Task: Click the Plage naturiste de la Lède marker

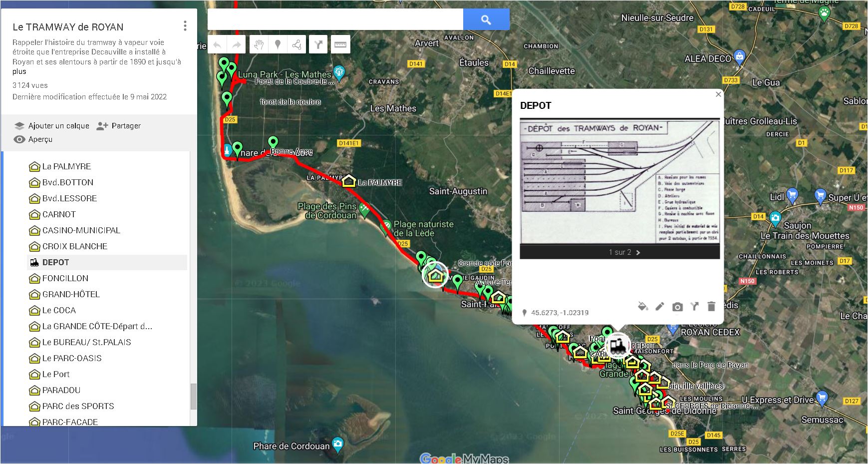Action: (x=385, y=227)
